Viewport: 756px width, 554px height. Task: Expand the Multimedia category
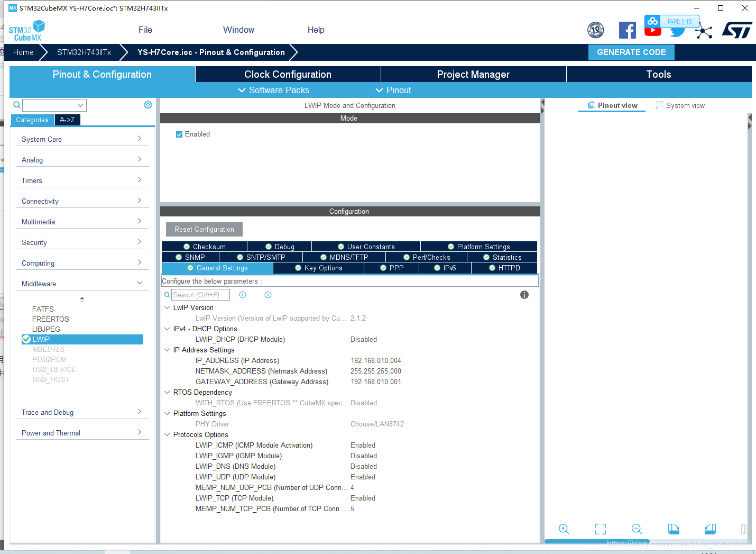pos(82,222)
